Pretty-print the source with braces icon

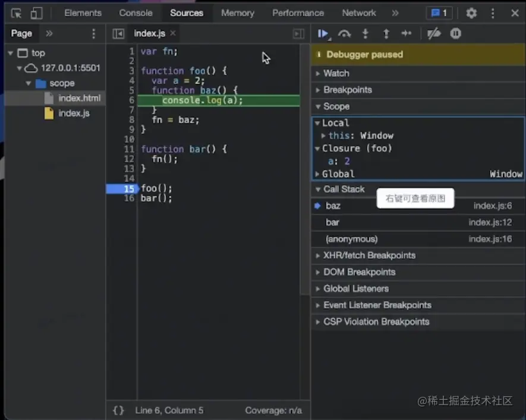(x=118, y=410)
